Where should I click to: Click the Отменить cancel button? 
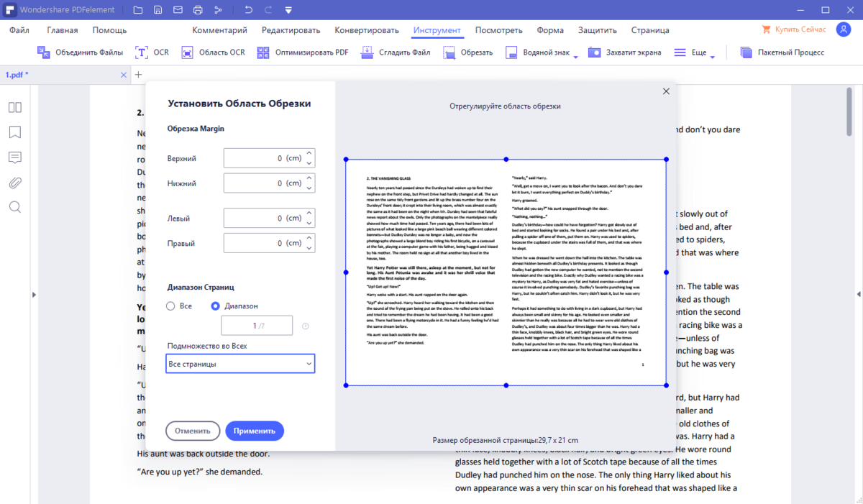(193, 431)
